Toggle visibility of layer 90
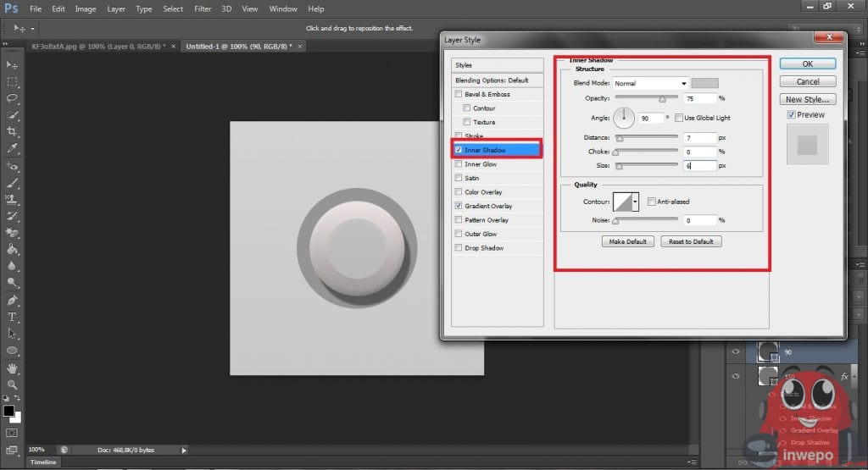 (x=736, y=351)
